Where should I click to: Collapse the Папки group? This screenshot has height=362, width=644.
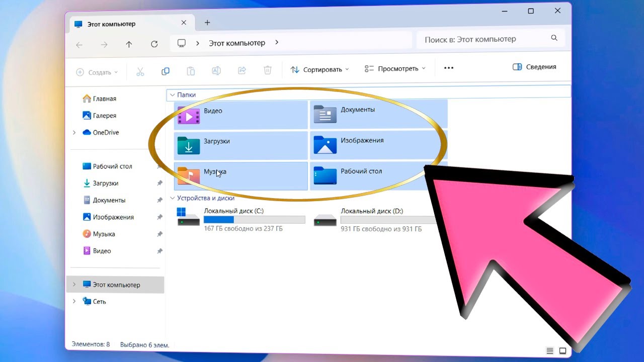tap(172, 95)
